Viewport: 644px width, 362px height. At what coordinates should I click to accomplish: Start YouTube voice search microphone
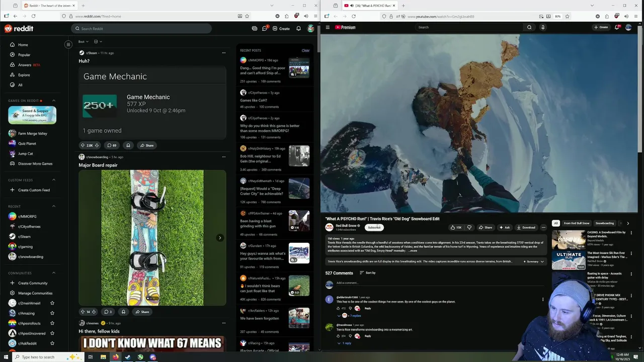(x=543, y=27)
